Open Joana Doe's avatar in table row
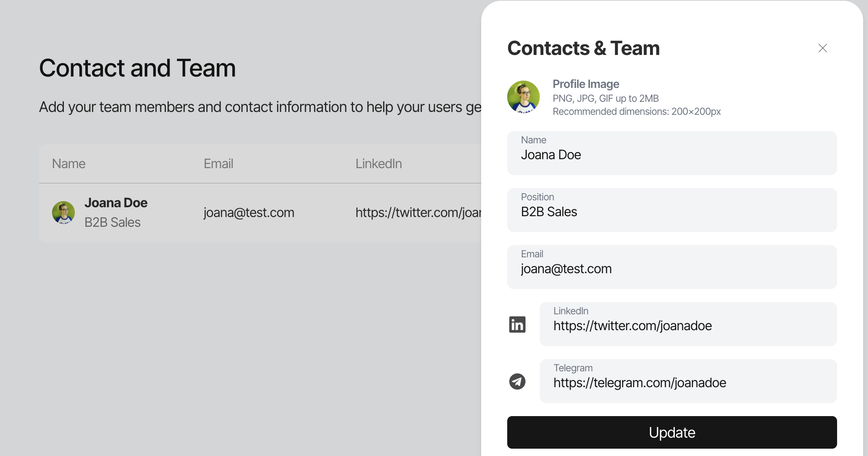This screenshot has height=456, width=868. coord(63,213)
